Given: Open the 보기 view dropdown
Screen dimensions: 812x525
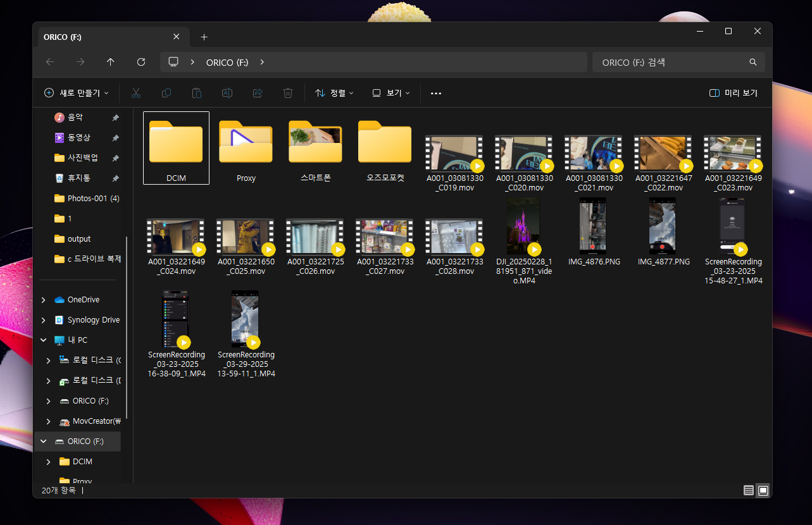Looking at the screenshot, I should [x=390, y=93].
